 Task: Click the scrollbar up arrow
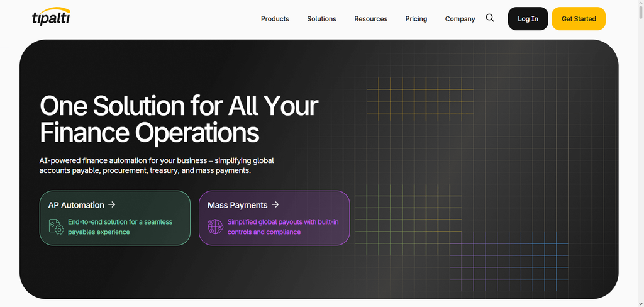coord(640,3)
